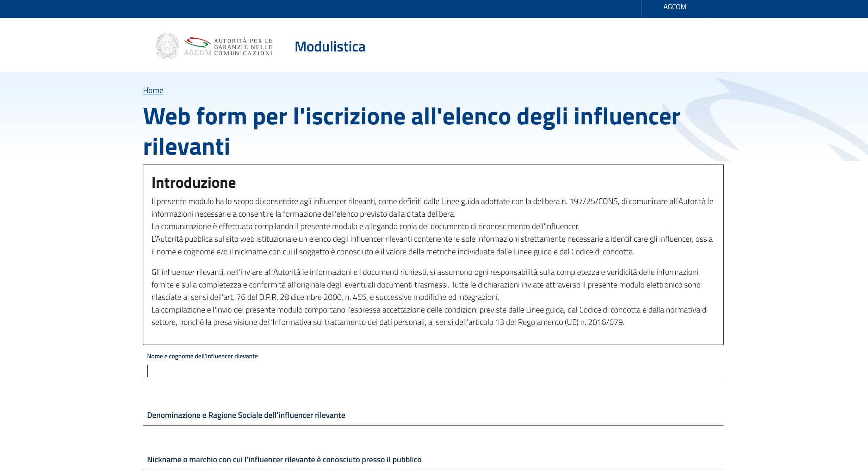Click the sentence starting L'Autorità pubblica sul sito
The height and width of the screenshot is (476, 868).
click(432, 239)
